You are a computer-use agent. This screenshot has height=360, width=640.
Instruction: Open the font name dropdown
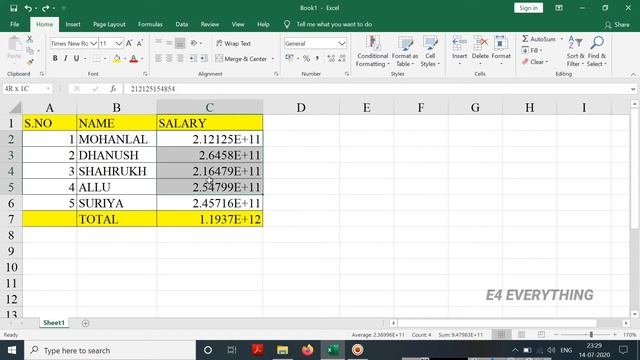(93, 43)
